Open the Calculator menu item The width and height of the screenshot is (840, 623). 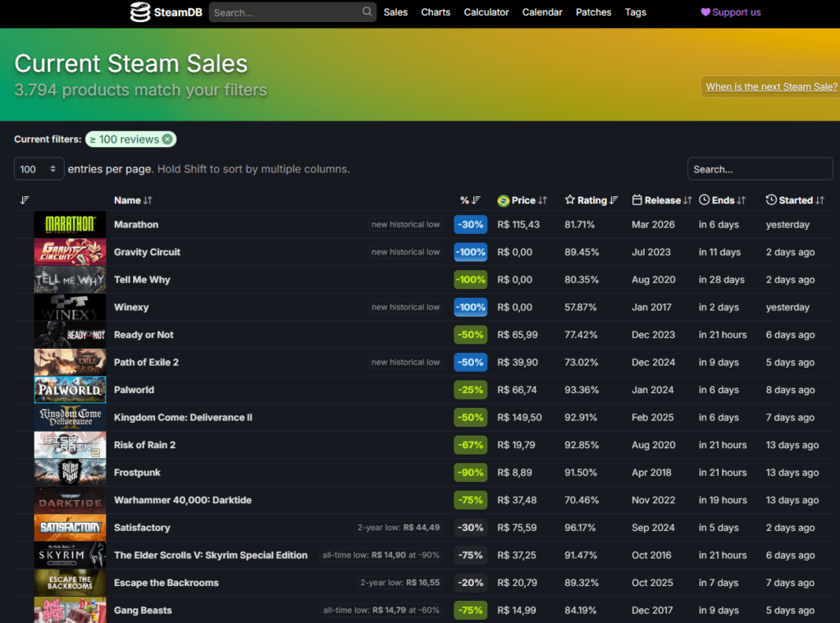click(486, 11)
